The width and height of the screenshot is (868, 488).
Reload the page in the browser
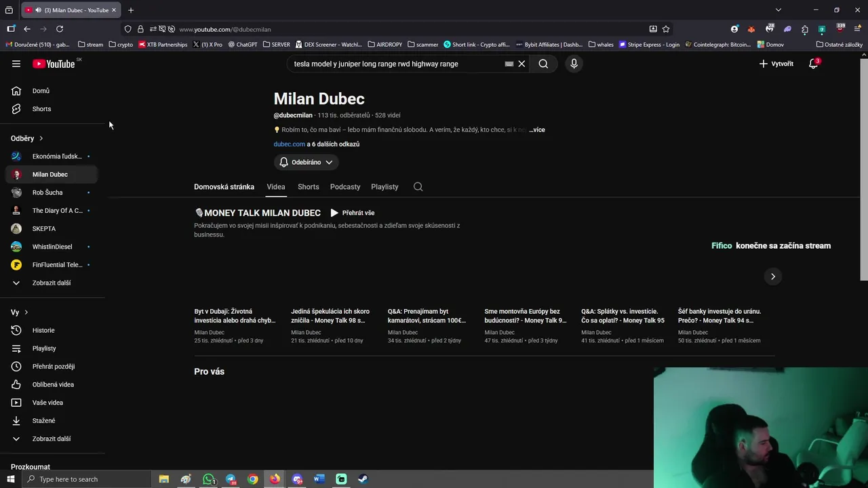60,29
